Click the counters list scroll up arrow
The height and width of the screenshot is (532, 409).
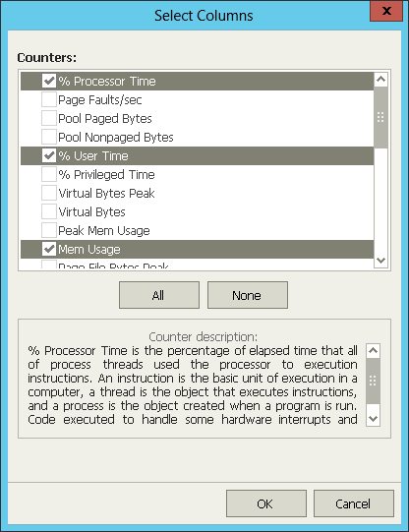[380, 80]
